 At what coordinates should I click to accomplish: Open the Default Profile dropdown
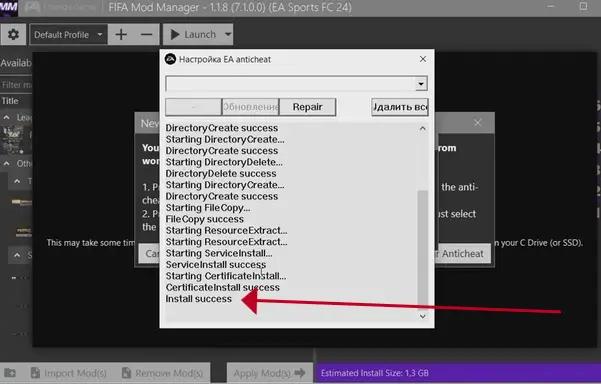point(68,34)
